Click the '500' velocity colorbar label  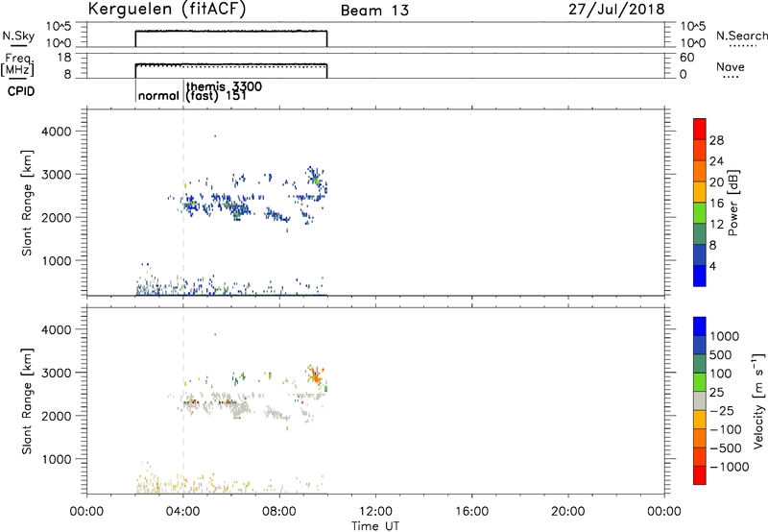[721, 355]
